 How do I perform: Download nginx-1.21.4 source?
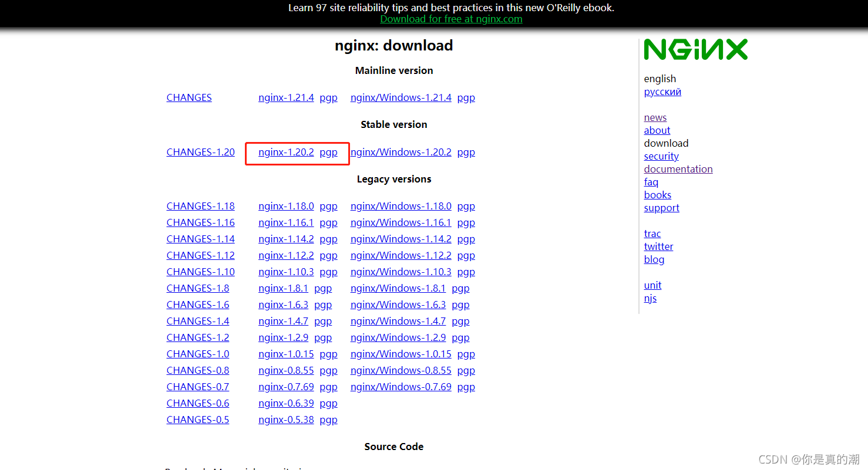[x=286, y=97]
